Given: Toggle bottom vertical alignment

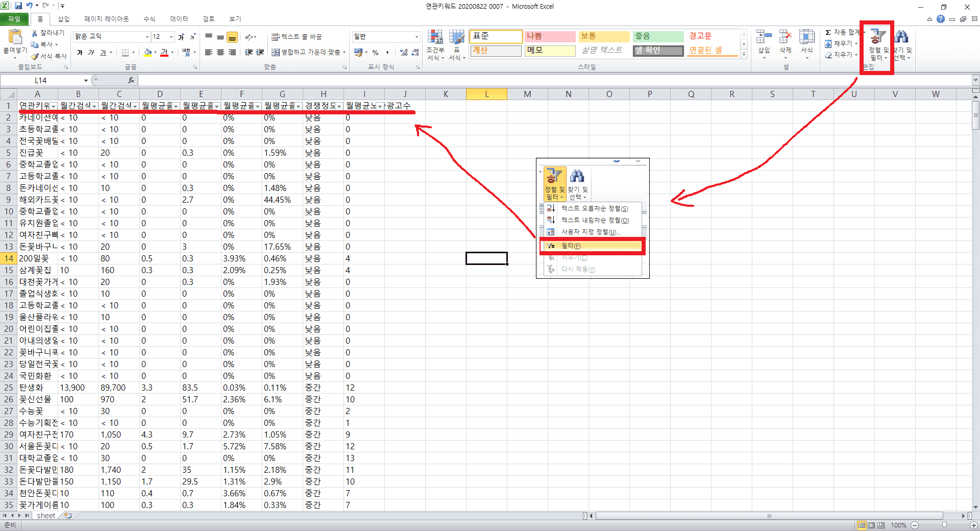Looking at the screenshot, I should (x=232, y=37).
